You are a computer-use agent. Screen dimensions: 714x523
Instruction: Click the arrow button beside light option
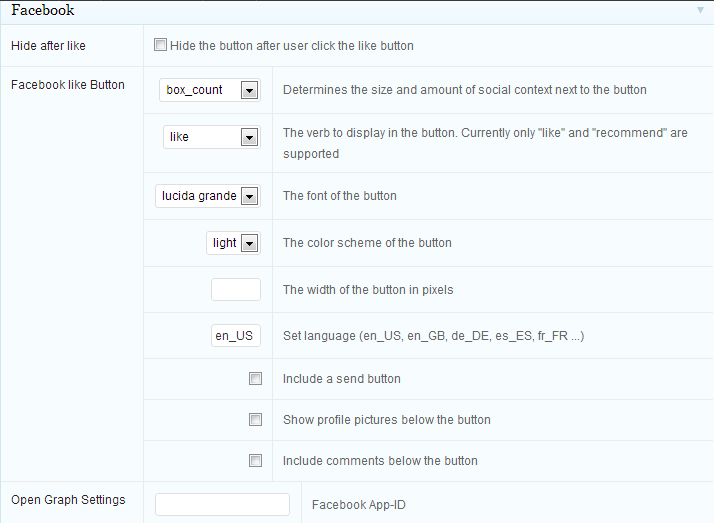click(249, 243)
